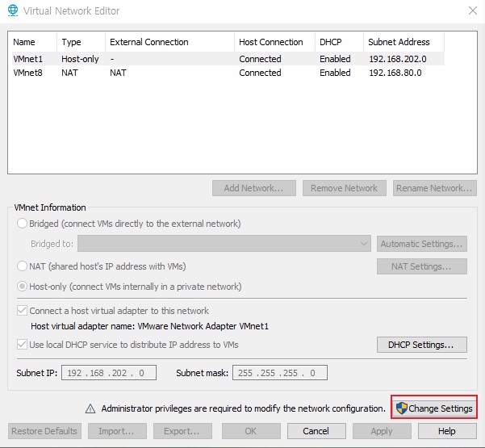Select the VMnet8 row
Image resolution: width=485 pixels, height=448 pixels.
tap(228, 73)
